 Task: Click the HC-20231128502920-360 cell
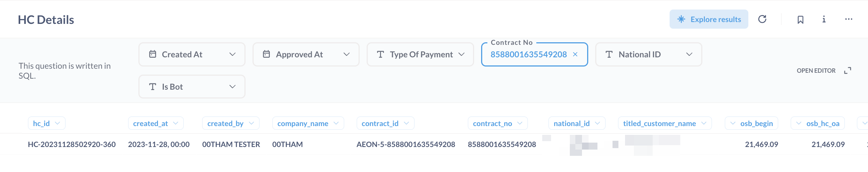[72, 144]
